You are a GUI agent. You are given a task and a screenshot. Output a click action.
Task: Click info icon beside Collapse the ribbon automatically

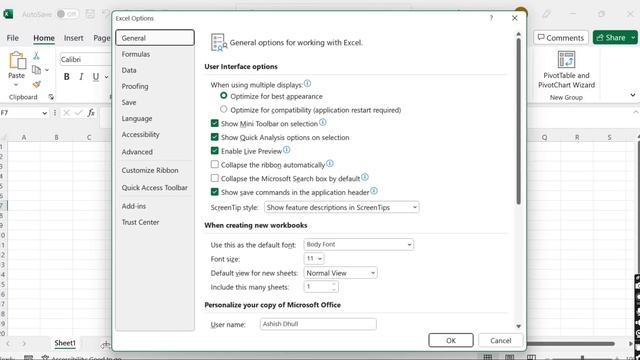pos(330,164)
